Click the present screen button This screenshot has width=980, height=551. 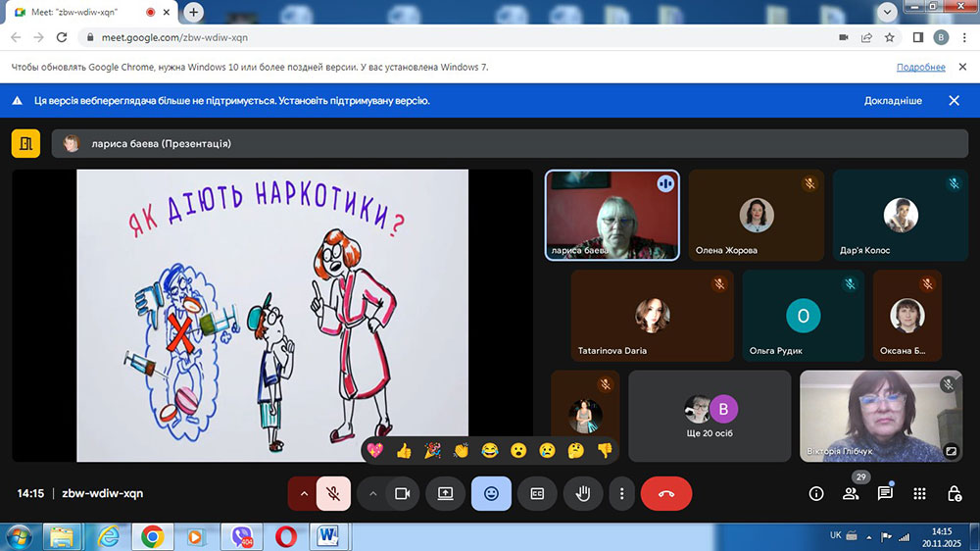[445, 494]
